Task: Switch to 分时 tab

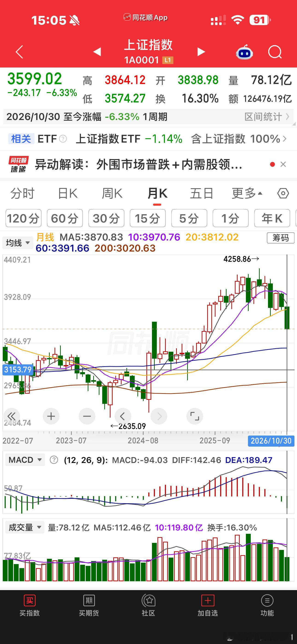Action: click(x=22, y=193)
